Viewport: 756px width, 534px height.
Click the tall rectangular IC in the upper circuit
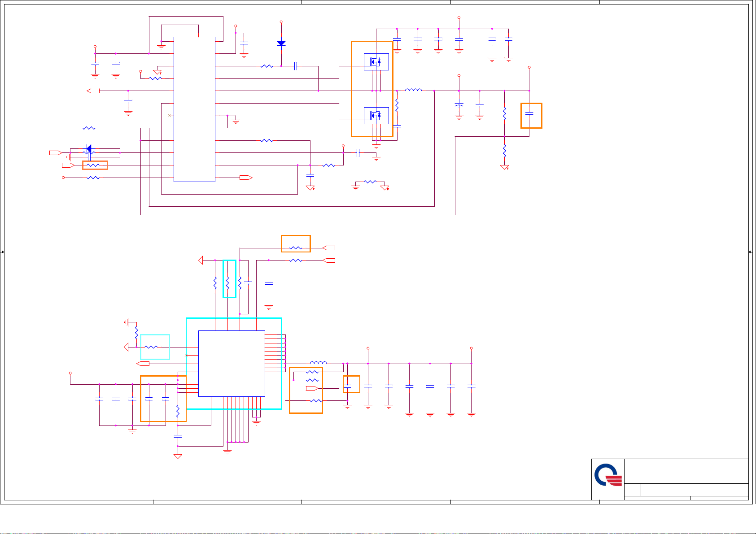coord(194,109)
